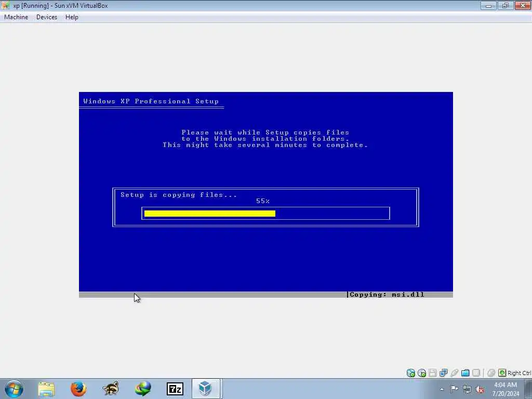The image size is (532, 399).
Task: Click the host key green arrow icon
Action: coord(502,373)
